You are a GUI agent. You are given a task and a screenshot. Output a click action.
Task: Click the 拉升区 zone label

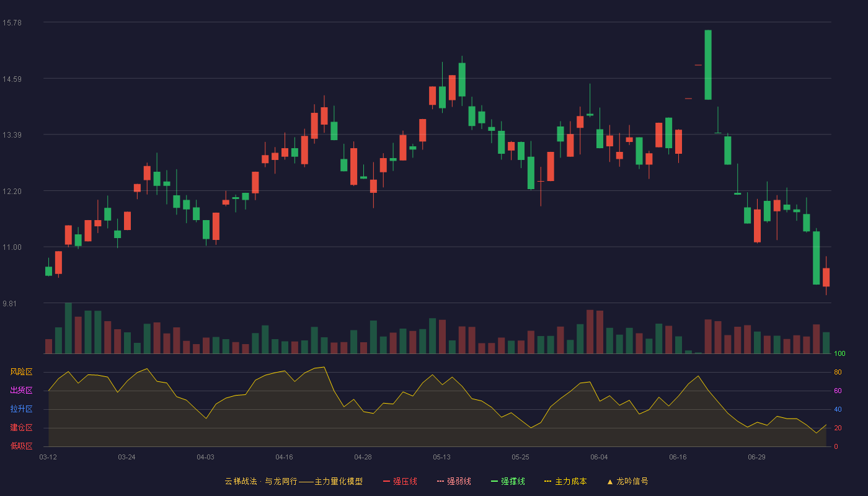point(21,409)
